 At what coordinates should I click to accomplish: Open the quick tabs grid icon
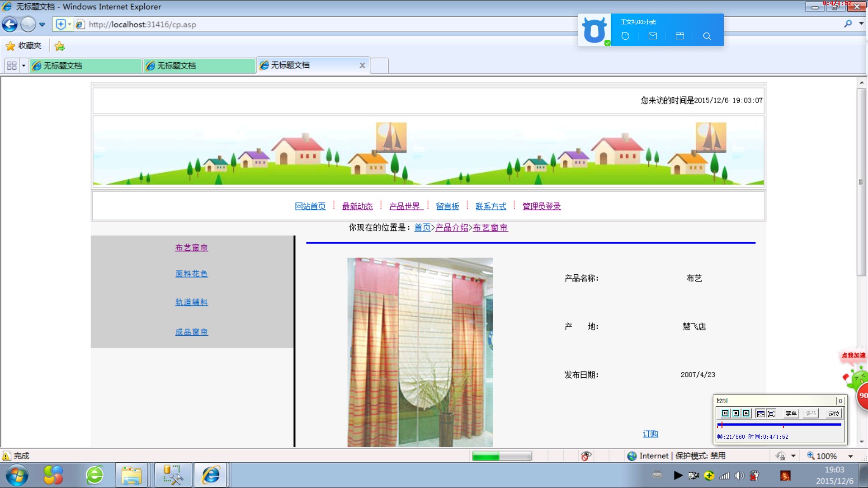12,66
